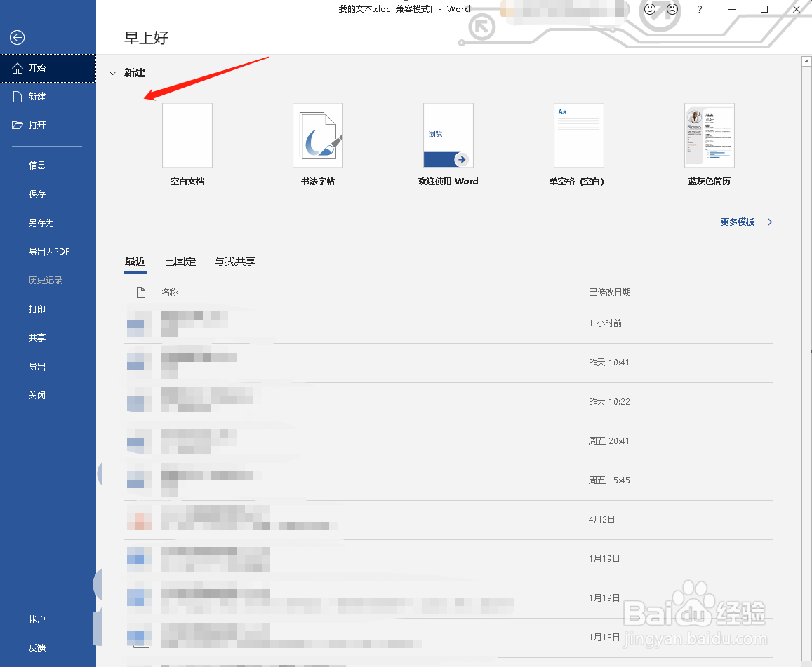Click the home icon next to 开始
The image size is (812, 667).
click(x=18, y=68)
